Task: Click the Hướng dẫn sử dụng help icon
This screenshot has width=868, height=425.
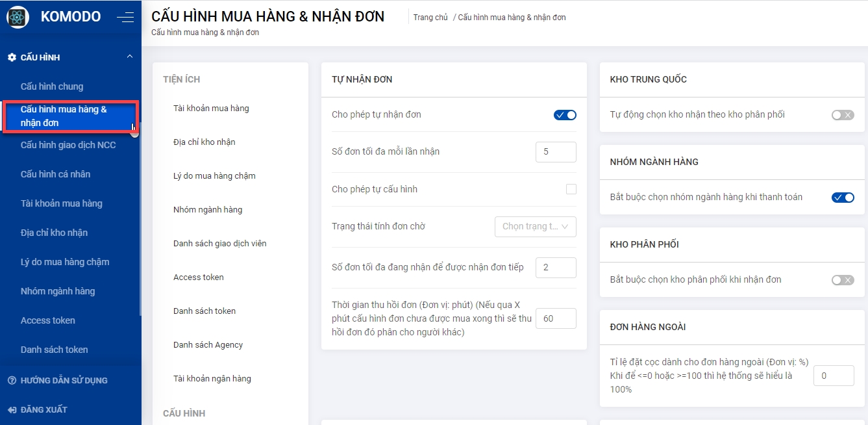Action: (x=12, y=380)
